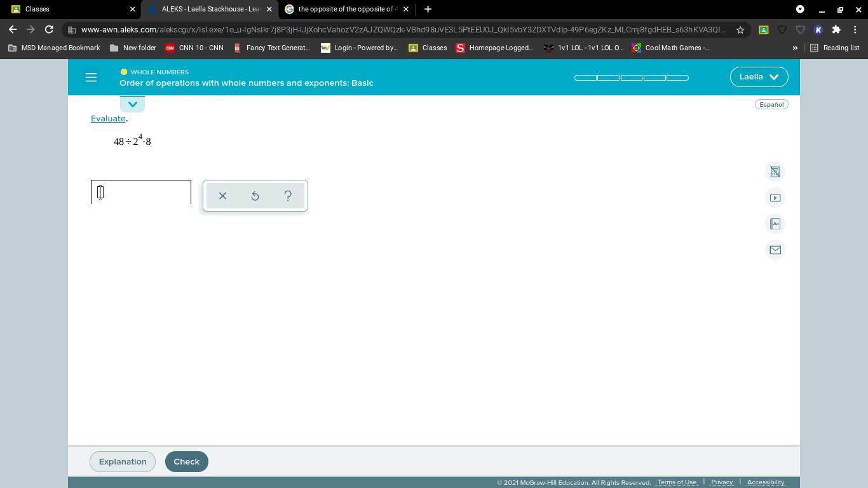The image size is (868, 488).
Task: Open the dictionary book icon
Action: [775, 224]
